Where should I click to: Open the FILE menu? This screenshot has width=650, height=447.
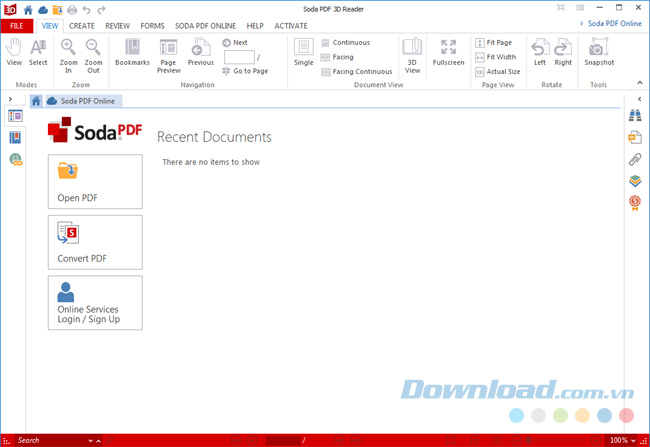16,25
